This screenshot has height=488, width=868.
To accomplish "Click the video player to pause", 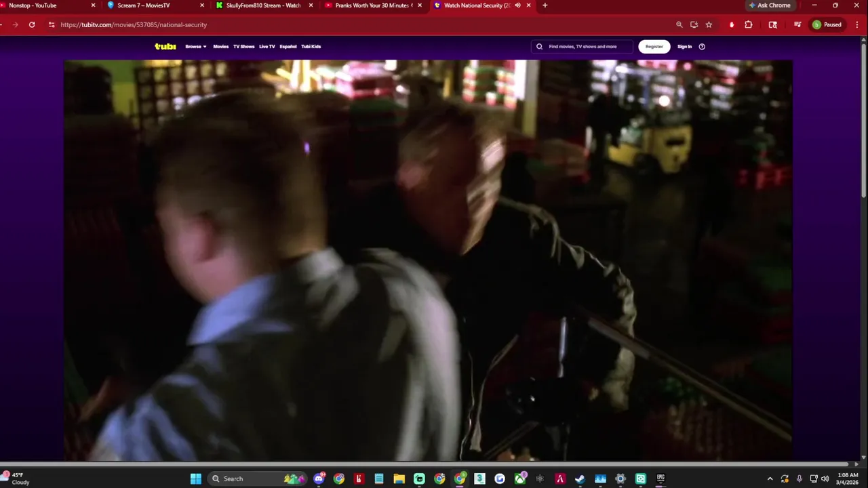I will click(428, 260).
